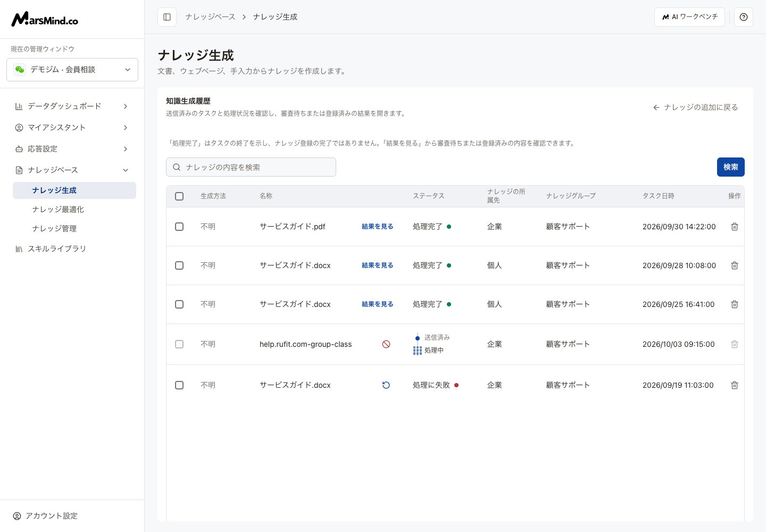Delete the 2026/09/25 16:41:00 task
The height and width of the screenshot is (532, 766).
pos(735,304)
